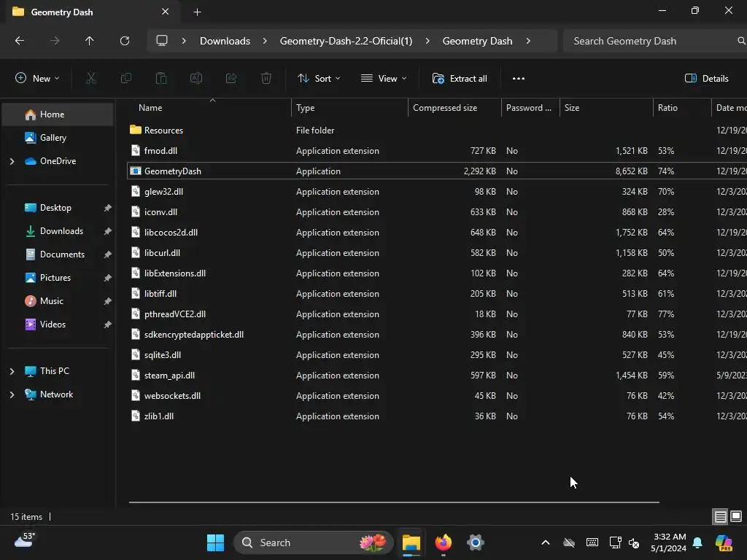Click the PC monitor icon in address bar

click(x=162, y=41)
